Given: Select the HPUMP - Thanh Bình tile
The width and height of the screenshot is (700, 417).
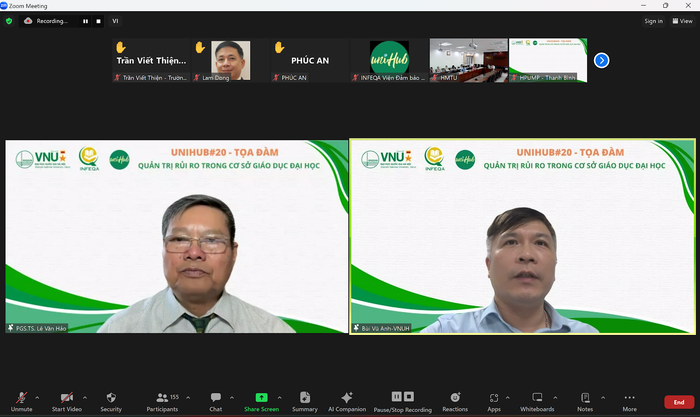Looking at the screenshot, I should tap(548, 60).
